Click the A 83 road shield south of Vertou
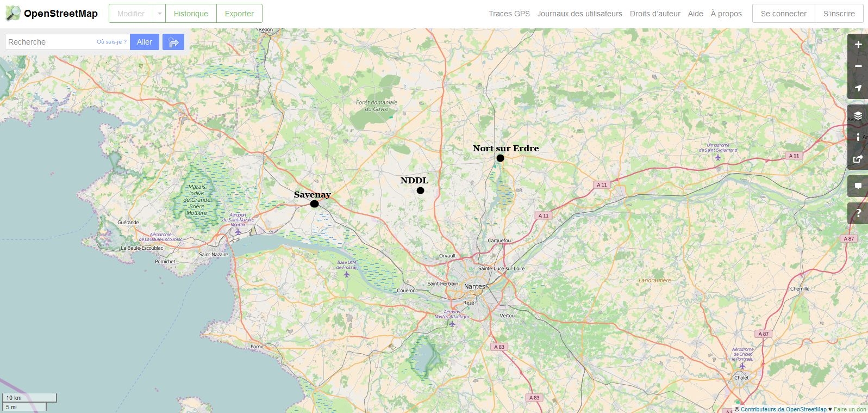868x413 pixels. pos(499,347)
